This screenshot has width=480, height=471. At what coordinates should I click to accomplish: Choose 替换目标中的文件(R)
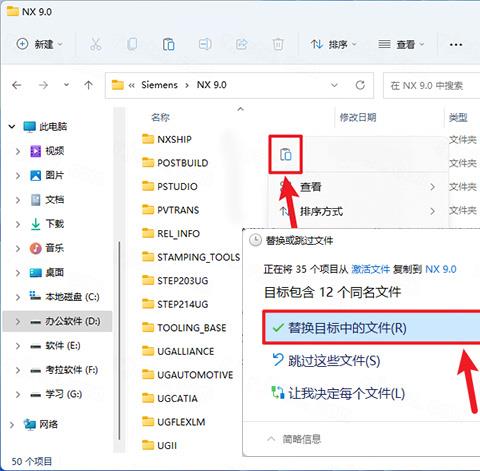point(372,328)
